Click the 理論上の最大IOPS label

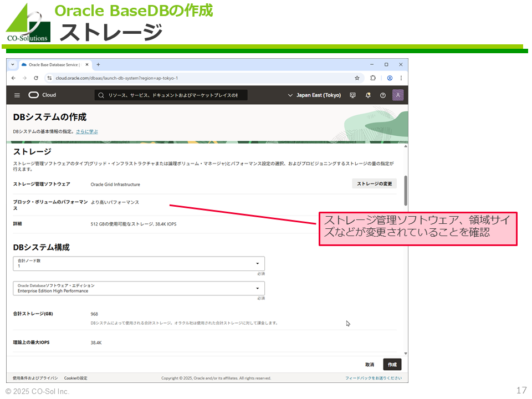point(31,342)
